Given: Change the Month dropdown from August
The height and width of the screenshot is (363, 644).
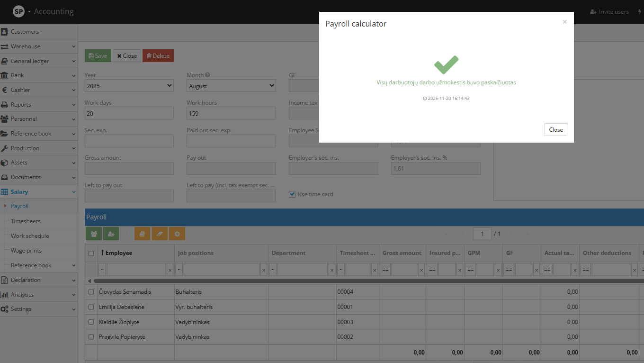Looking at the screenshot, I should tap(231, 85).
